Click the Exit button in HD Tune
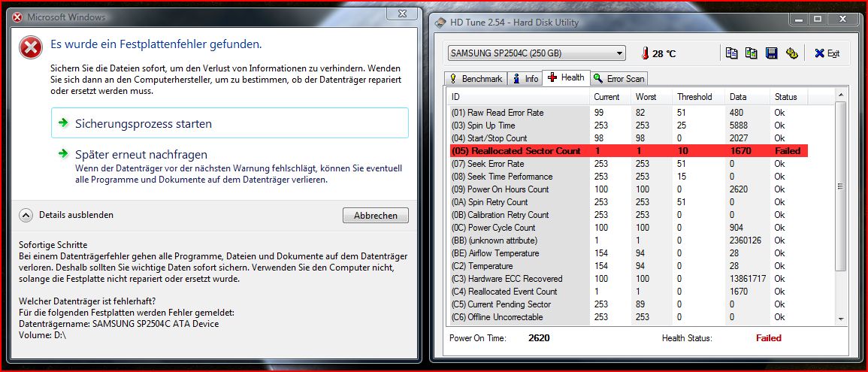Viewport: 868px width, 372px height. pos(827,53)
